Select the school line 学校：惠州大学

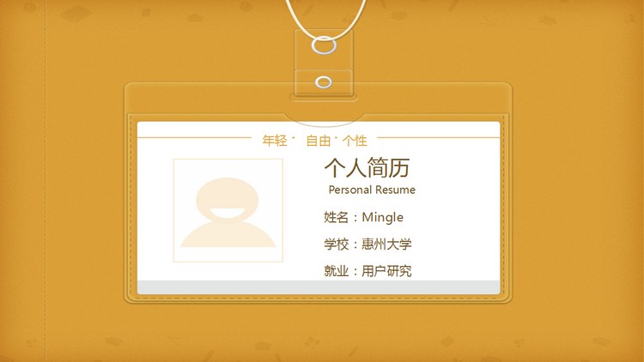click(368, 244)
